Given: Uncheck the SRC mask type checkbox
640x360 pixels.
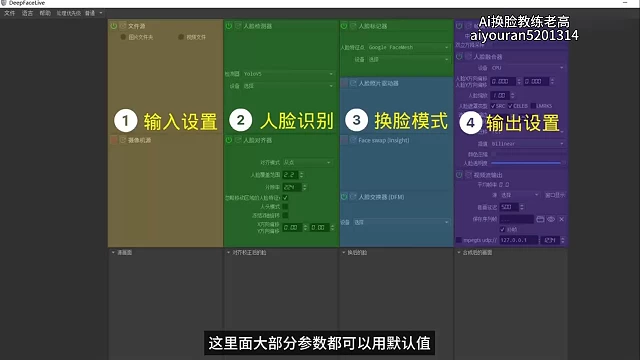Looking at the screenshot, I should (493, 106).
